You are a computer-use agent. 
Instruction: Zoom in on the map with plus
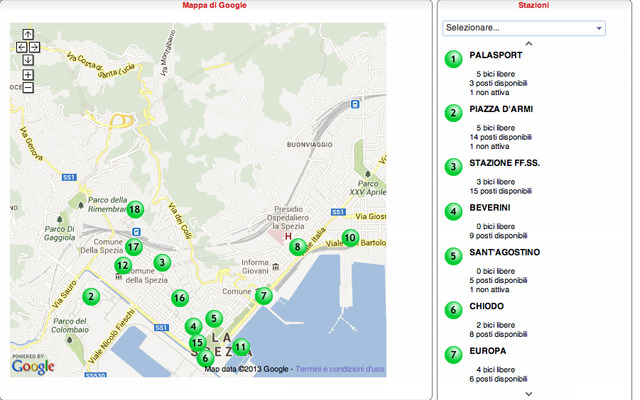pos(28,75)
